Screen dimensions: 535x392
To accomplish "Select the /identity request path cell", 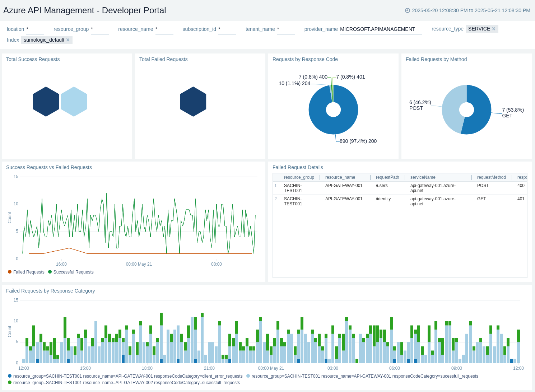I will point(383,199).
